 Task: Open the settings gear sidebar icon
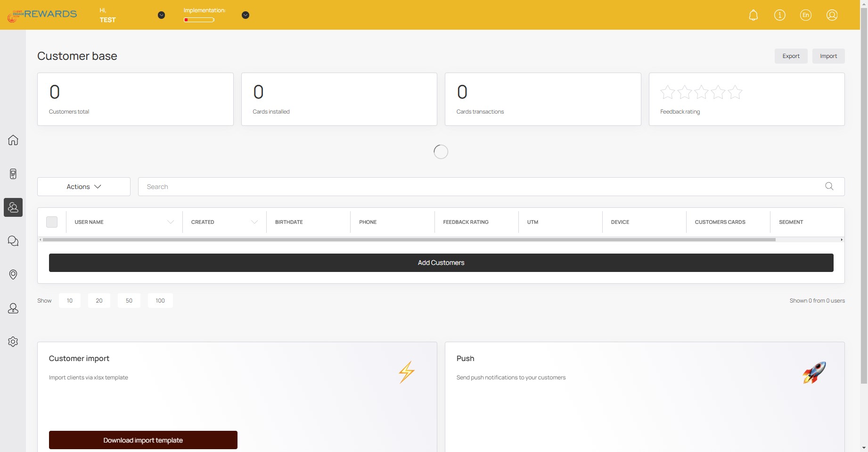pyautogui.click(x=13, y=342)
